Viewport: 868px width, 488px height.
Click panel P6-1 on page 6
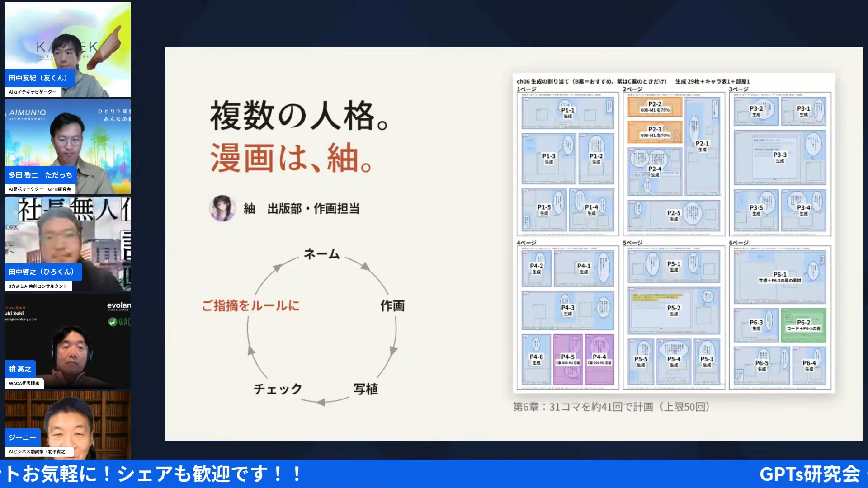coord(780,277)
